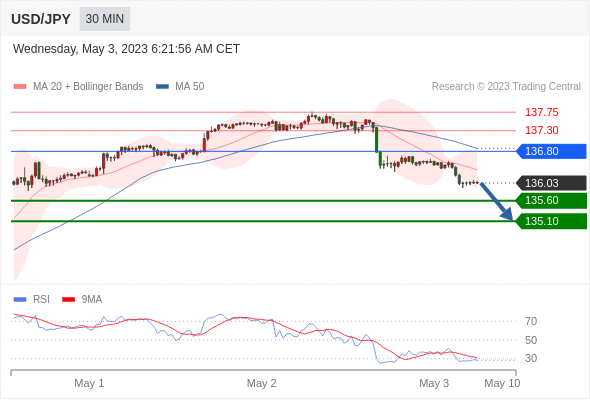Toggle the RSI legend entry
590x400 pixels.
coord(32,299)
